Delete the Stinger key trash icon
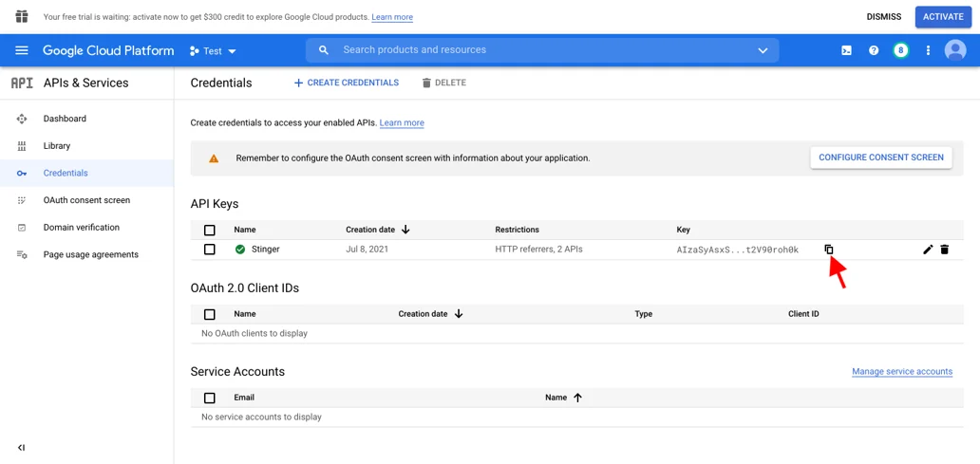 [944, 250]
